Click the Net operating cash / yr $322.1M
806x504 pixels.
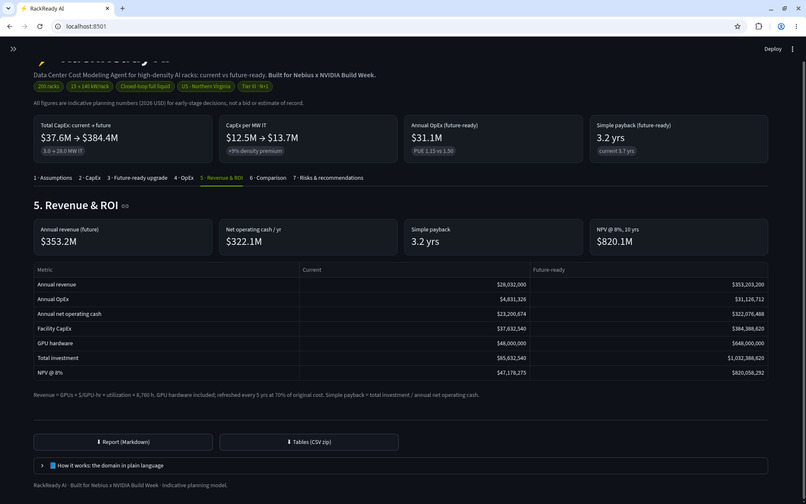308,237
